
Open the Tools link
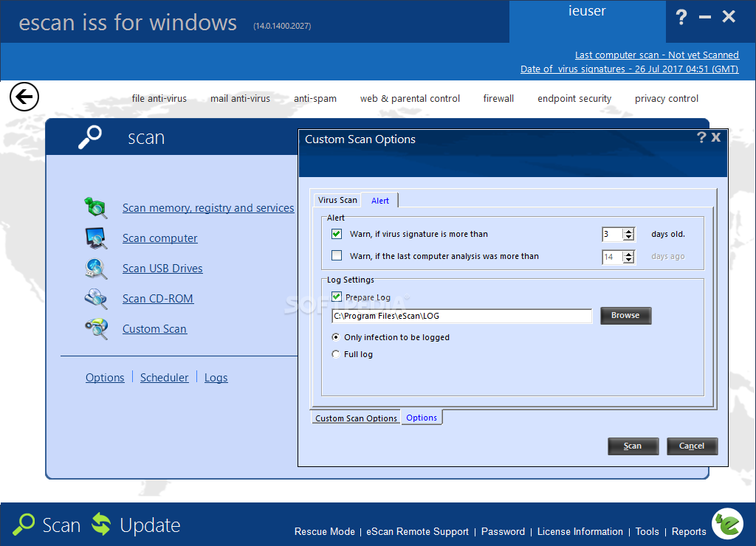tap(647, 531)
